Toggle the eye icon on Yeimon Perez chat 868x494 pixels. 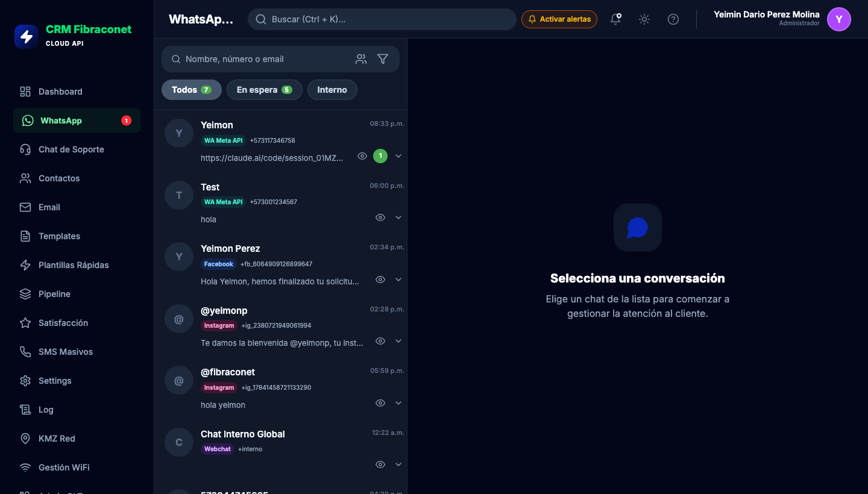[380, 280]
